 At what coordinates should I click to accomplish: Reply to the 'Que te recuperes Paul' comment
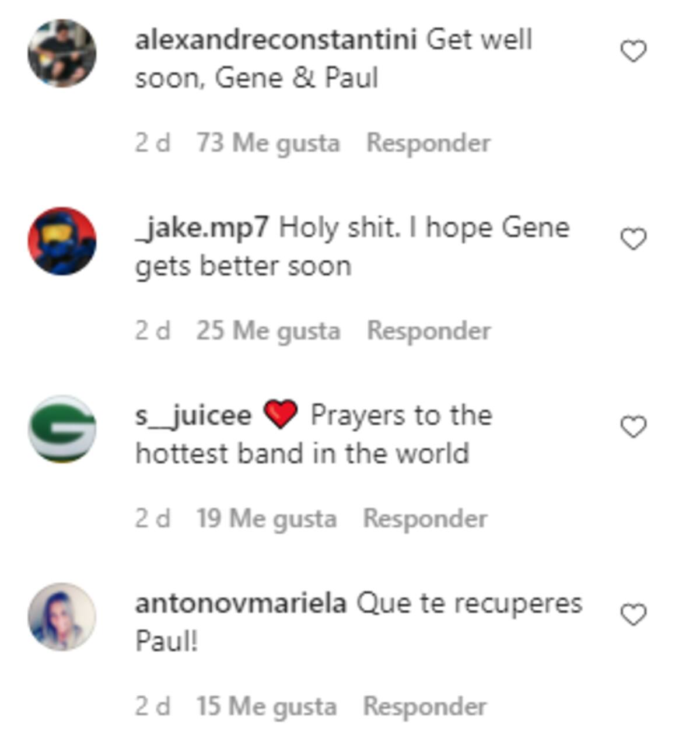(425, 706)
